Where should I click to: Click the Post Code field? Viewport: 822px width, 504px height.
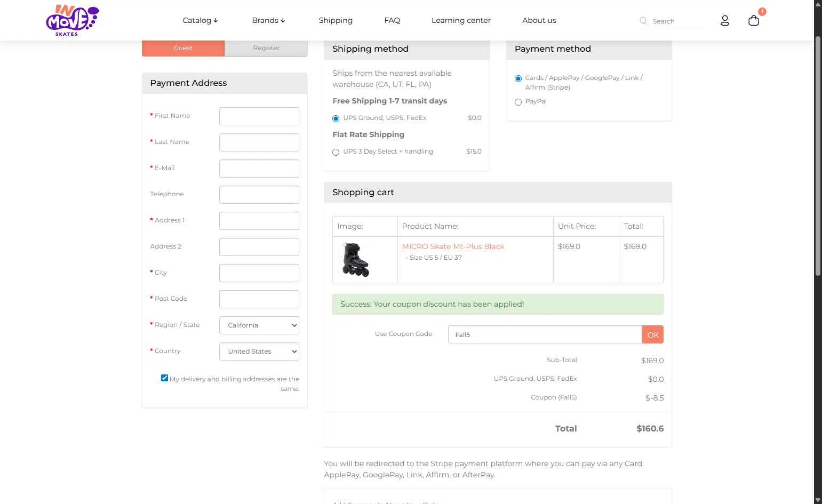pyautogui.click(x=259, y=299)
